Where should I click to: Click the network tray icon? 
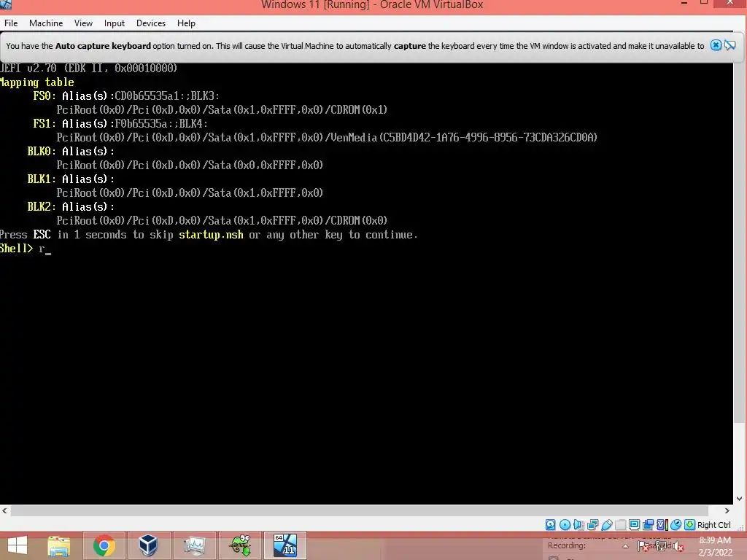tap(661, 546)
